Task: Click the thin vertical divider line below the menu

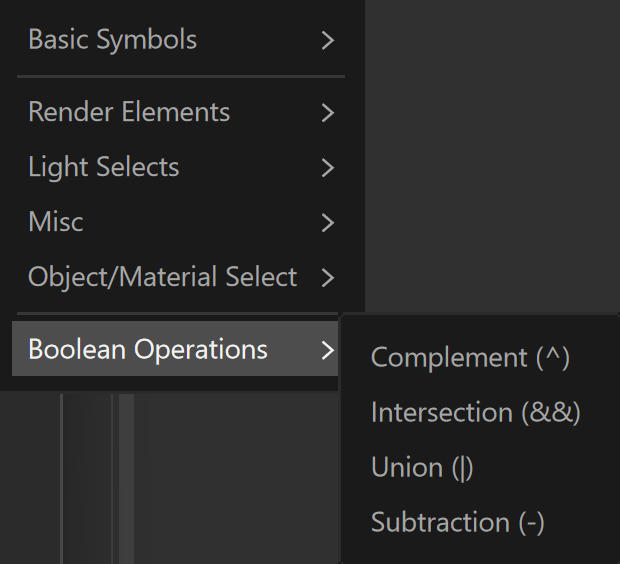Action: (61, 479)
